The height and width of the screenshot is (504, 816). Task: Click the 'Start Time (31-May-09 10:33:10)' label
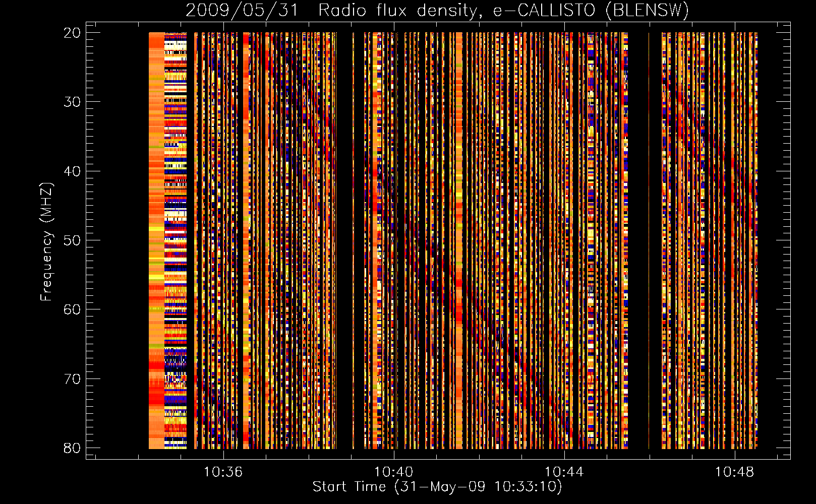[x=437, y=487]
